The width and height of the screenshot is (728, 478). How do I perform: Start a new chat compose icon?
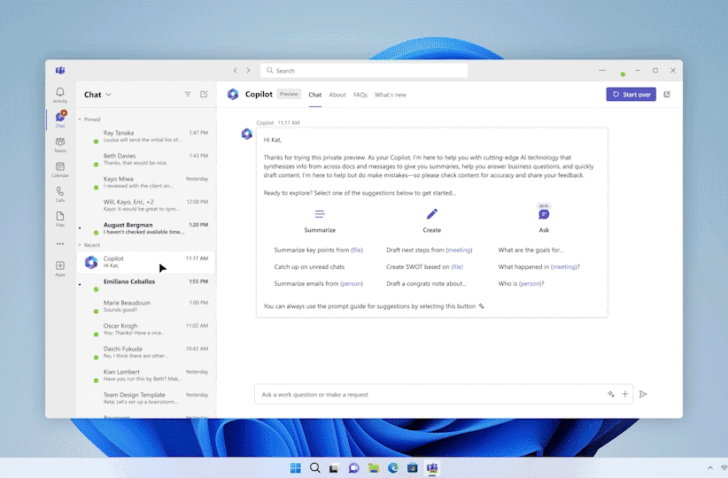coord(203,94)
